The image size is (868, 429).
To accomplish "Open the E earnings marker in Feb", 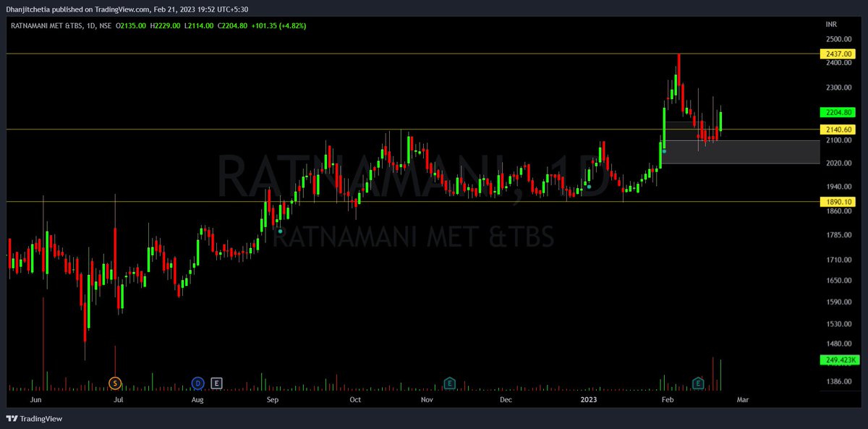I will (698, 383).
